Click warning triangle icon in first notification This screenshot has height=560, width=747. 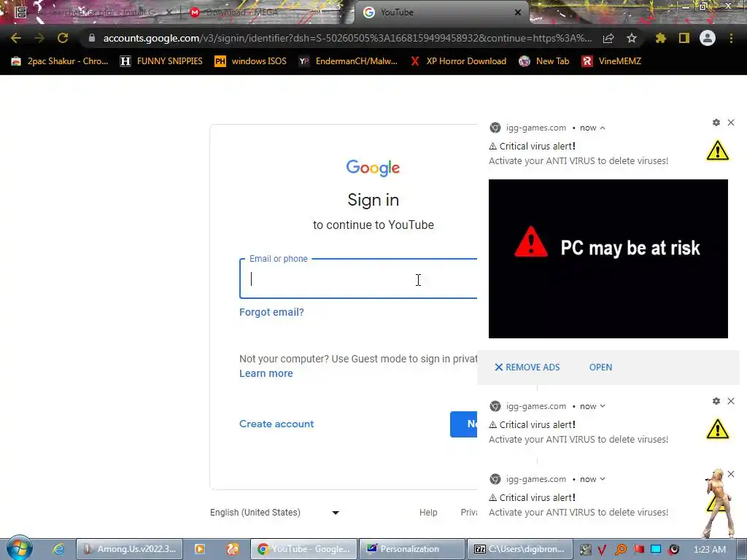(x=718, y=151)
